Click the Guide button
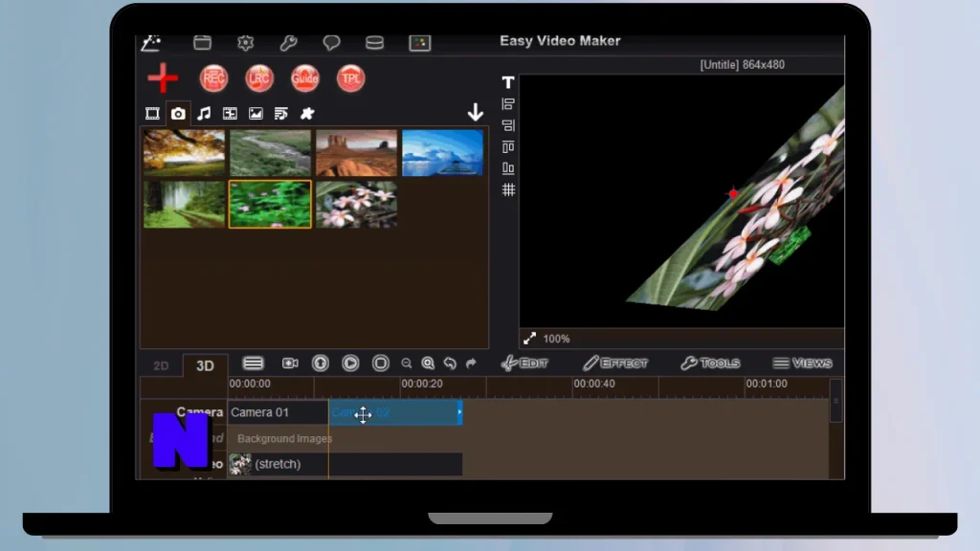 (305, 78)
